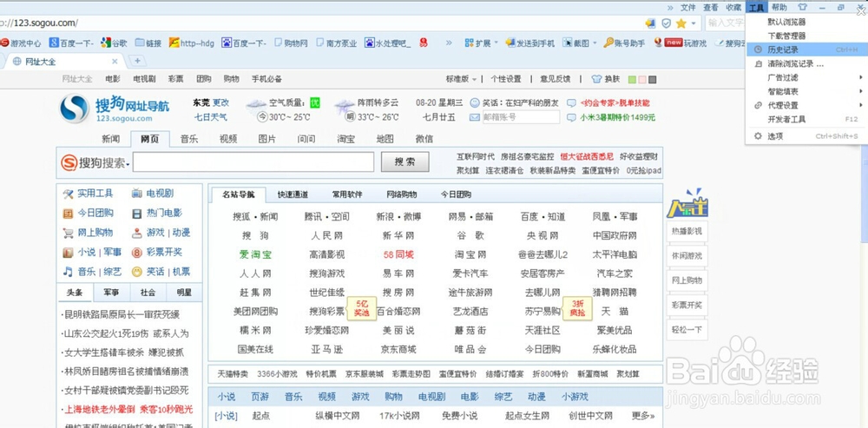The height and width of the screenshot is (428, 868).
Task: Open the 热门电影 sidebar category
Action: [x=157, y=213]
